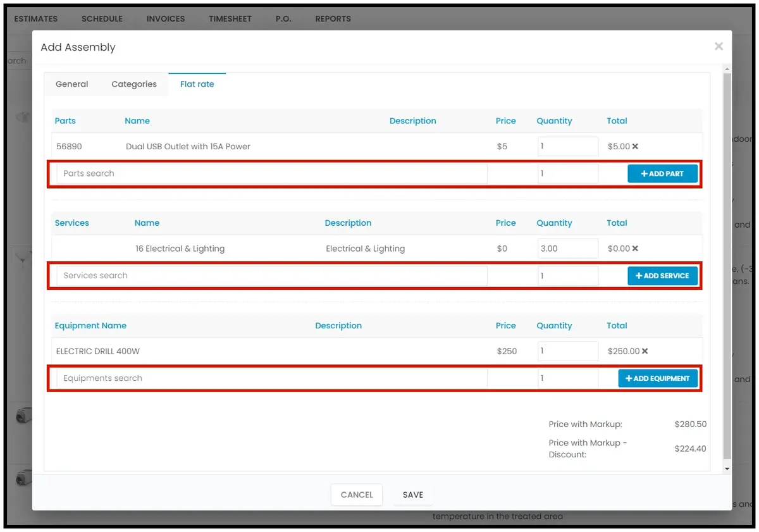
Task: Click the Parts column header
Action: tap(65, 121)
